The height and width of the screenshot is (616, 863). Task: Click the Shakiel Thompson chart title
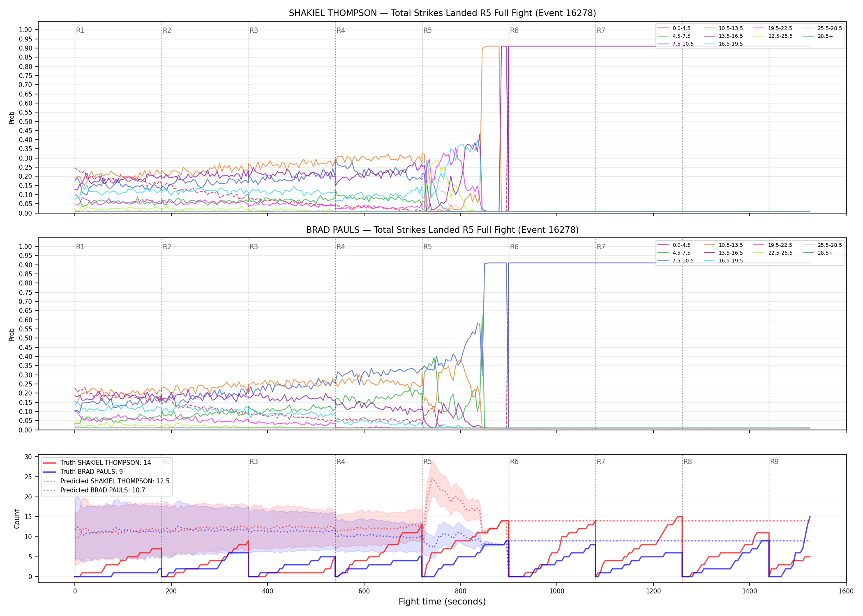coord(442,13)
